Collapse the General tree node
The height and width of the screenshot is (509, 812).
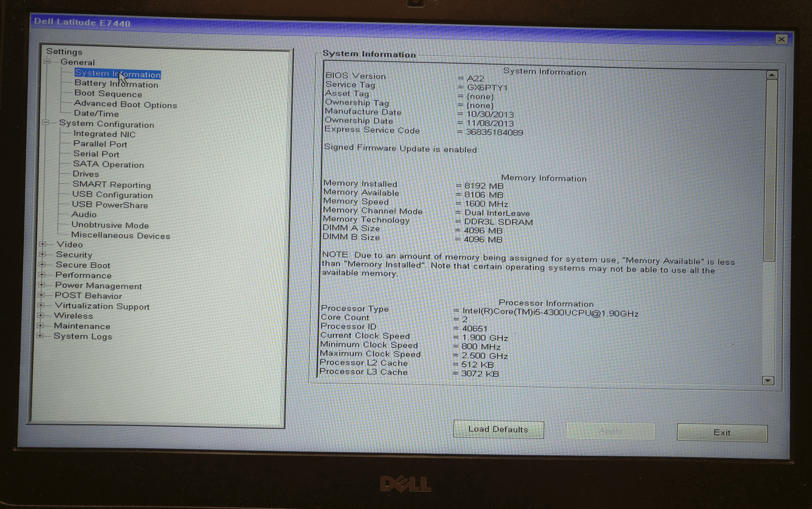coord(47,62)
